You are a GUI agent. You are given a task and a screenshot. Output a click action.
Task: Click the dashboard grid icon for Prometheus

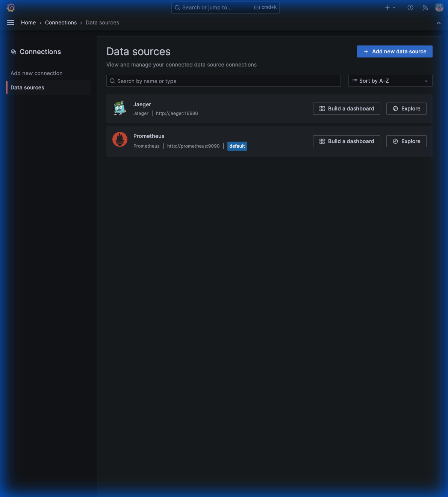[x=322, y=141]
